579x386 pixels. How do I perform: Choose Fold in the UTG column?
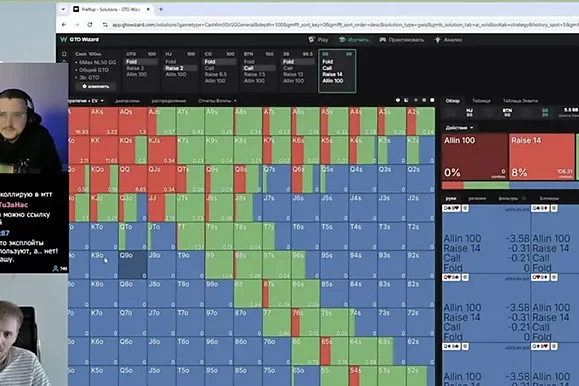point(141,62)
